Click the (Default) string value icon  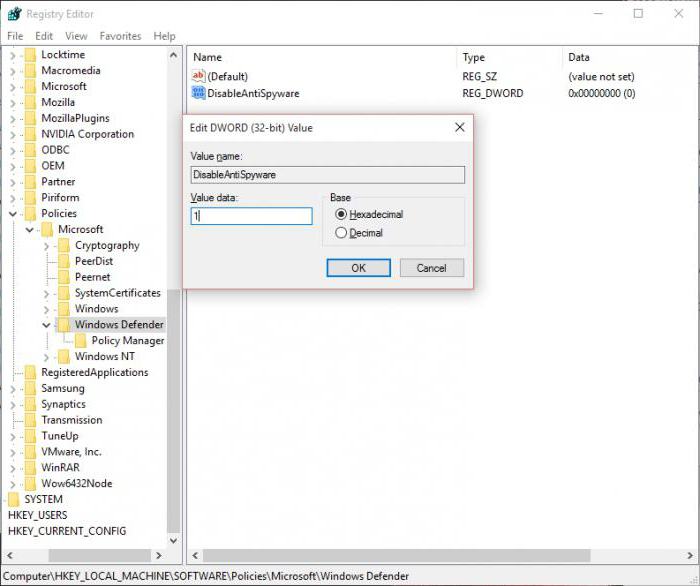(x=198, y=76)
